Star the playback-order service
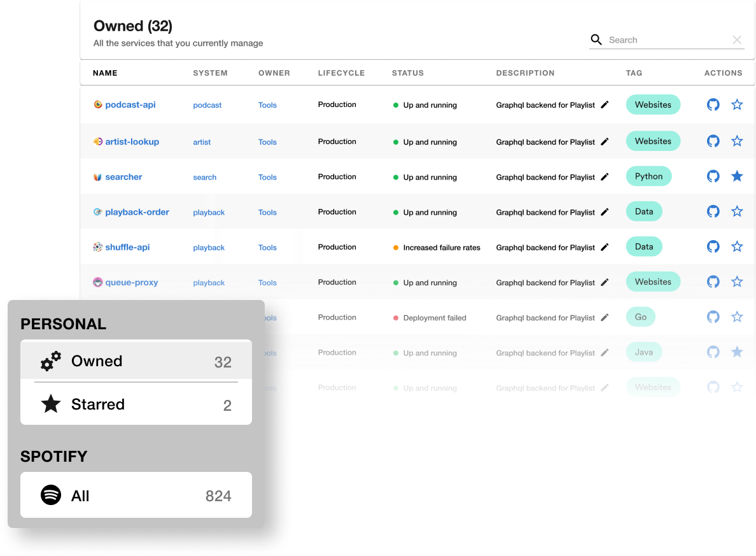Image resolution: width=756 pixels, height=556 pixels. (737, 211)
